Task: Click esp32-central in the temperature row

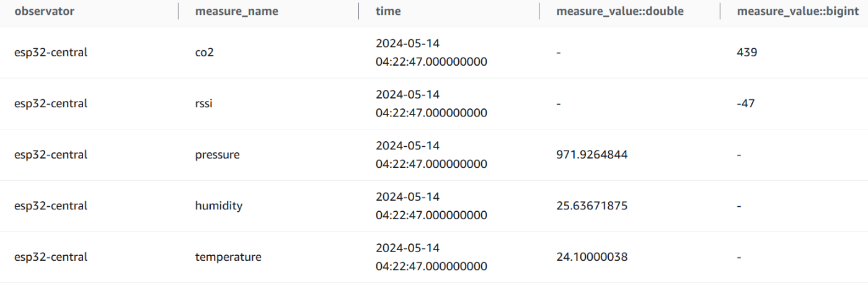Action: pos(51,257)
